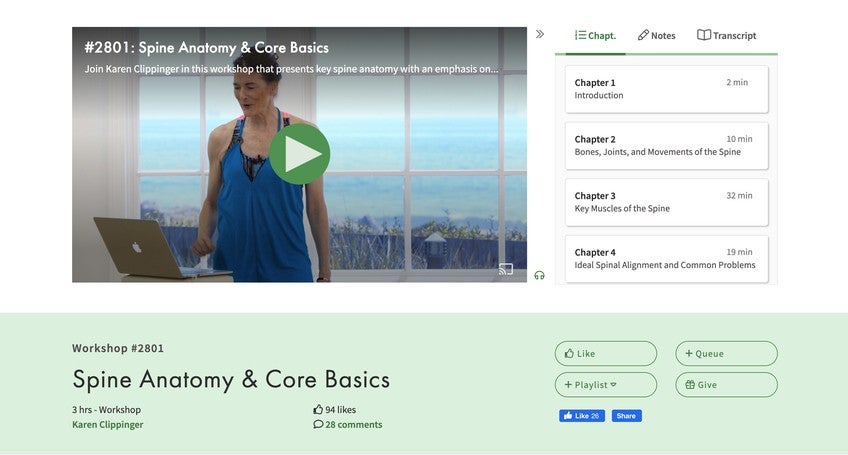
Task: Click the Facebook Like button
Action: (x=582, y=416)
